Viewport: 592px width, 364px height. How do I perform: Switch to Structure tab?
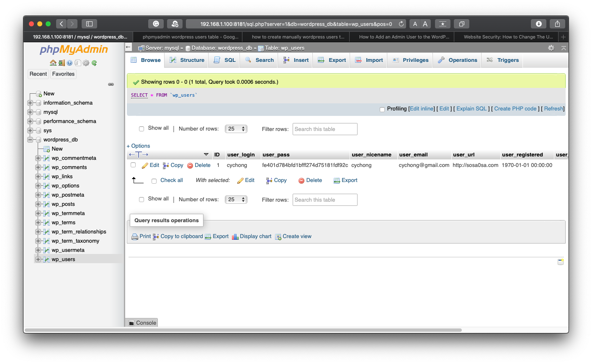(187, 60)
